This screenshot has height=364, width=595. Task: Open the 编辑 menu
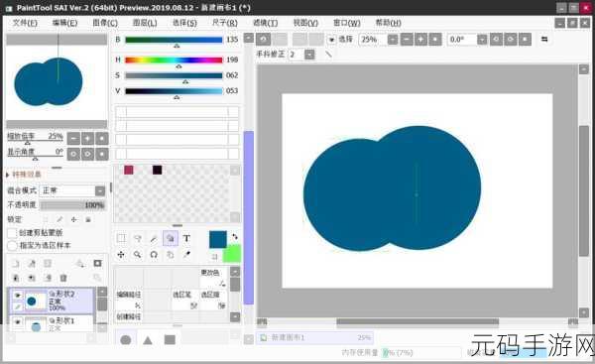tap(64, 23)
